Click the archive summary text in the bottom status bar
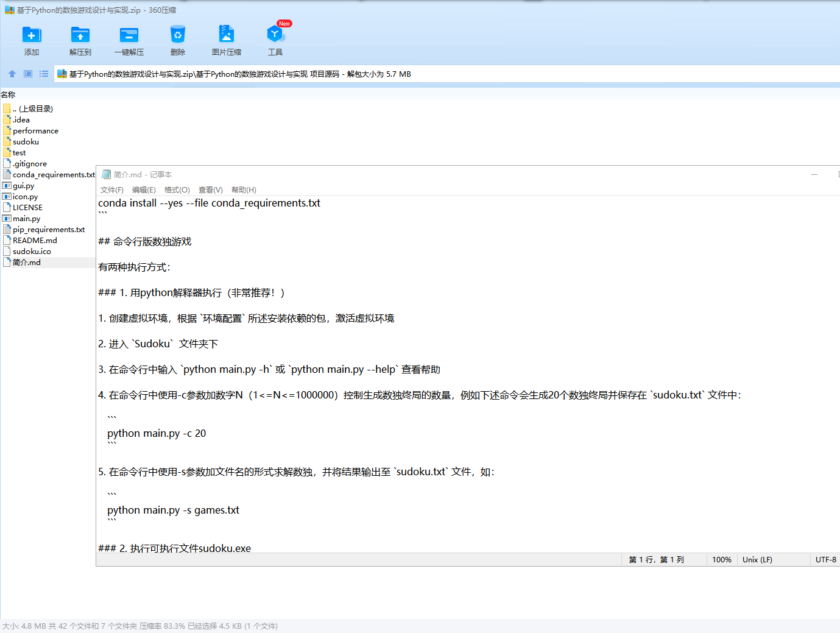This screenshot has height=633, width=840. click(140, 626)
